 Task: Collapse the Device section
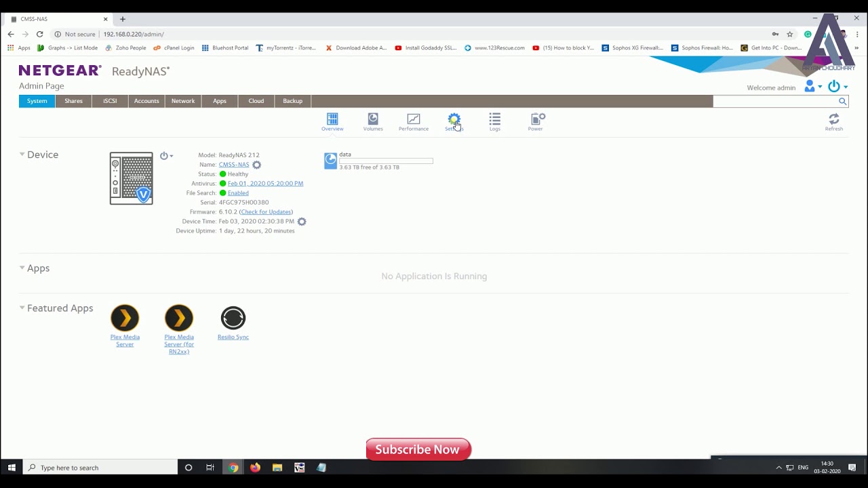[22, 155]
